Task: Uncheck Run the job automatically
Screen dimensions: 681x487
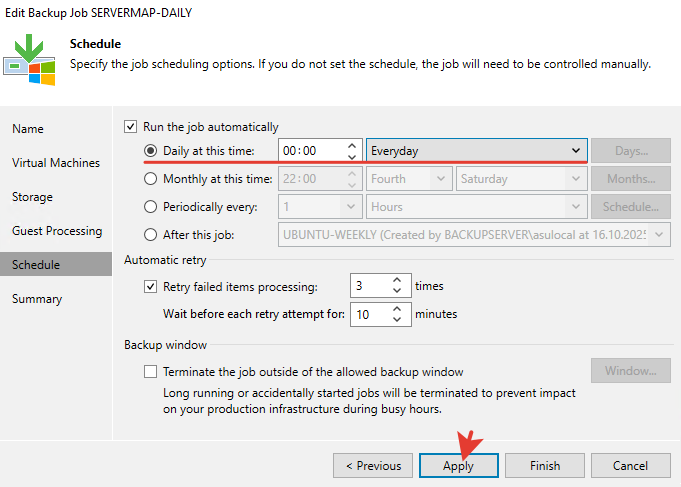Action: (x=130, y=127)
